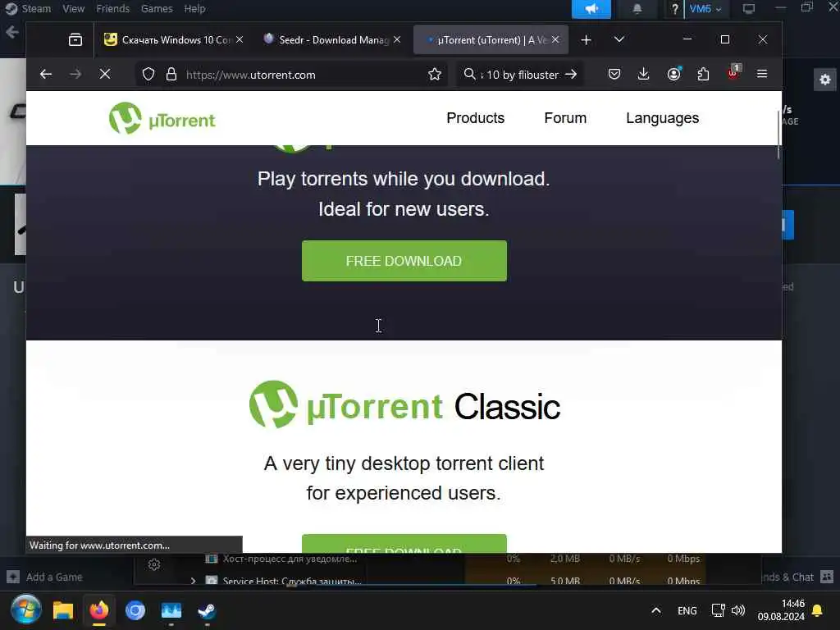Open the Languages menu
Screen dimensions: 840x630
[x=662, y=118]
